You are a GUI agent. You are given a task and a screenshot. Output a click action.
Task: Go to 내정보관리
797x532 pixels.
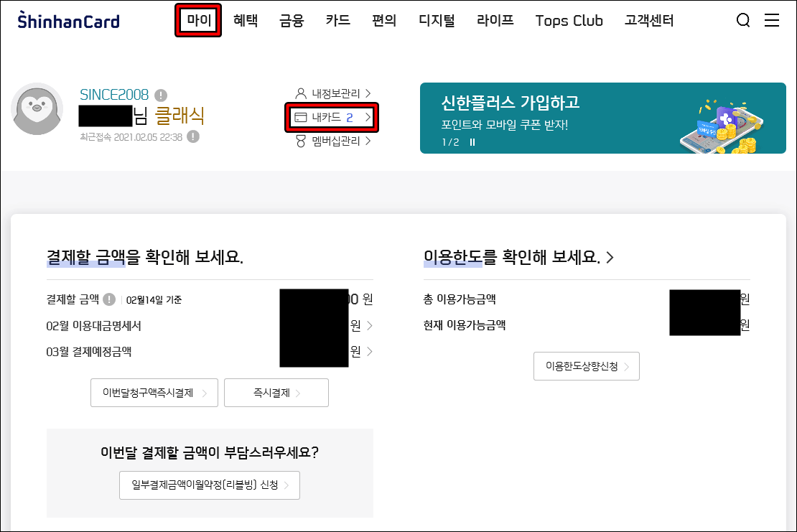[333, 93]
